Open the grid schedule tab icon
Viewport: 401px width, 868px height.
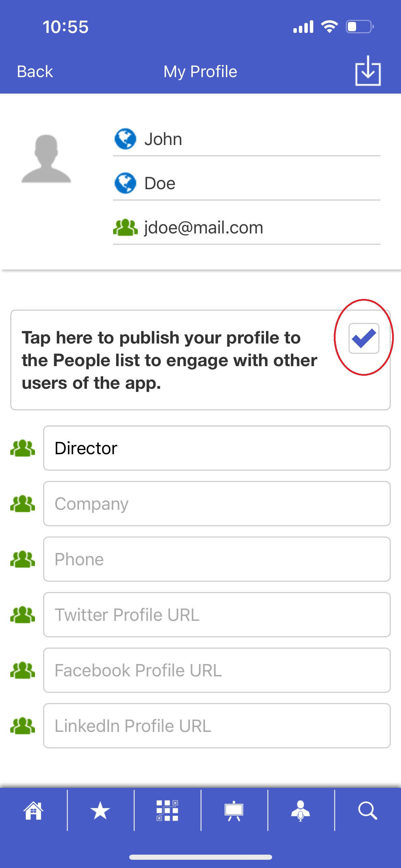click(167, 810)
